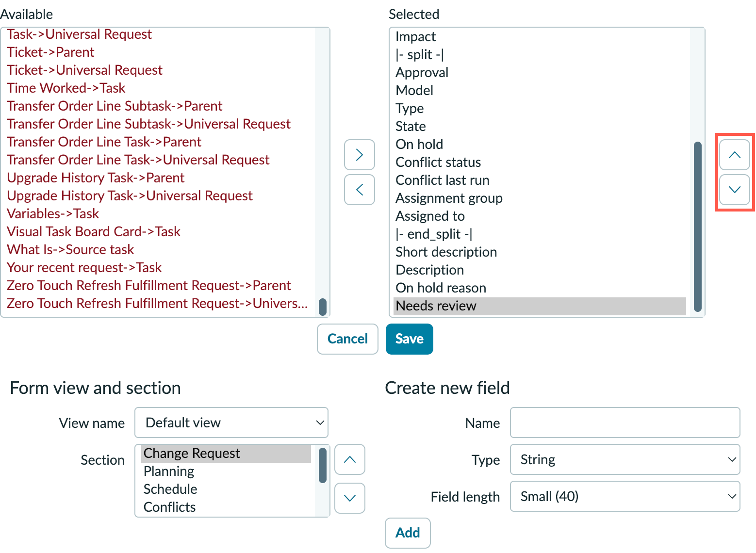This screenshot has width=756, height=553.
Task: Select Assigned to field
Action: point(540,216)
